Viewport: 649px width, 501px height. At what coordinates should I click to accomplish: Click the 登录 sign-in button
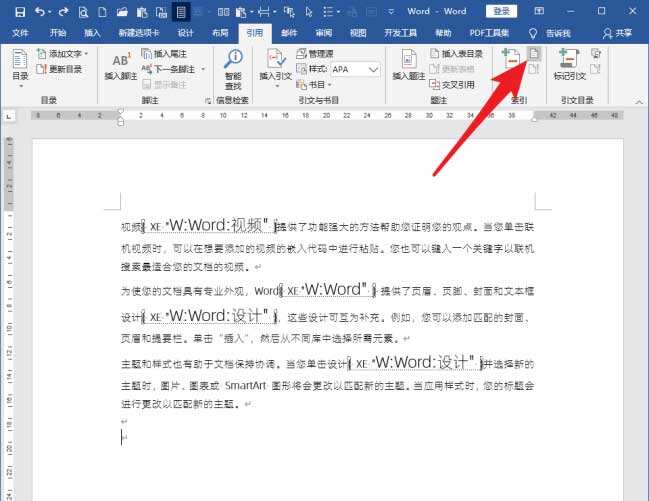[x=501, y=11]
